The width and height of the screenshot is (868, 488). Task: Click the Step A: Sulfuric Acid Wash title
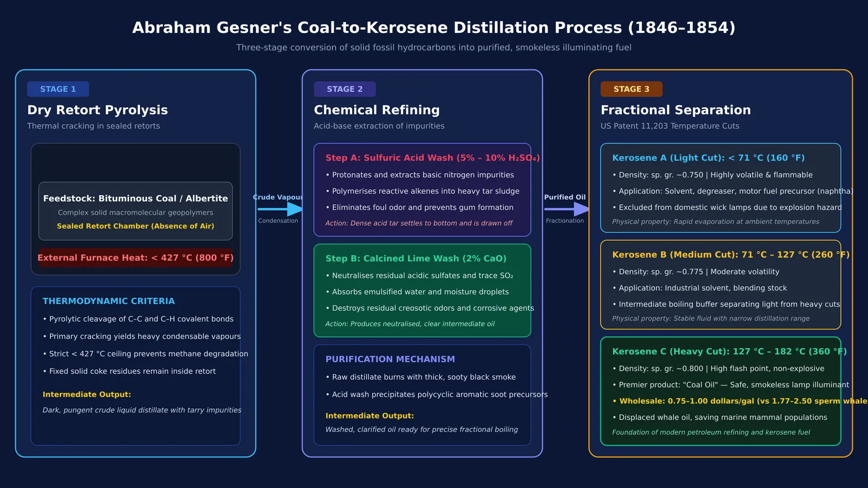click(x=432, y=158)
